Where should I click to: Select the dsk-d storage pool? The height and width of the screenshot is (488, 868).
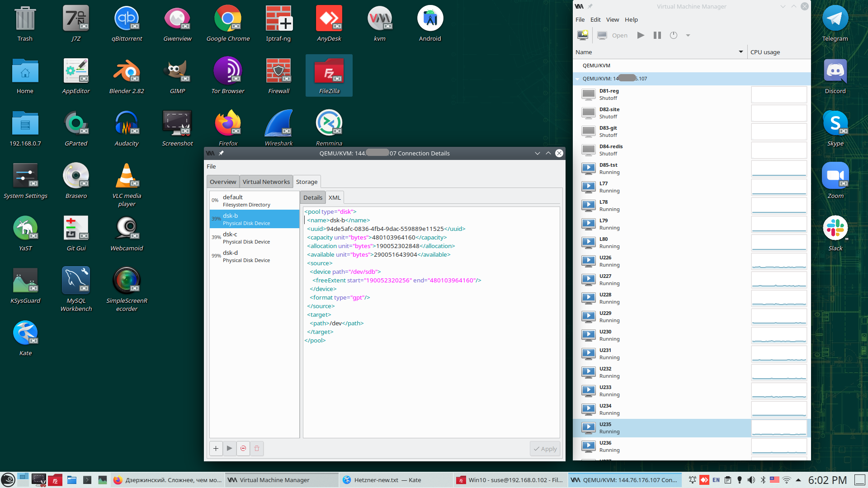click(x=246, y=256)
